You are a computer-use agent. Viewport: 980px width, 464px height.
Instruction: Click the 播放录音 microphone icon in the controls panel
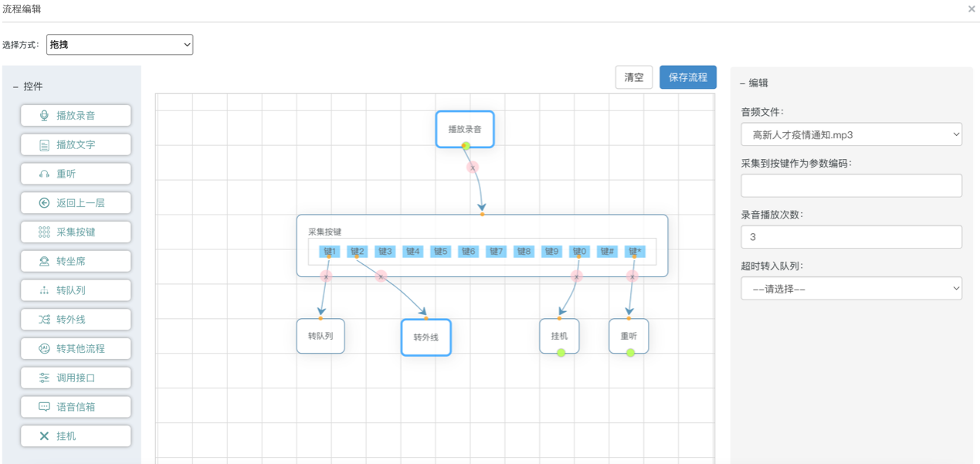click(x=44, y=116)
